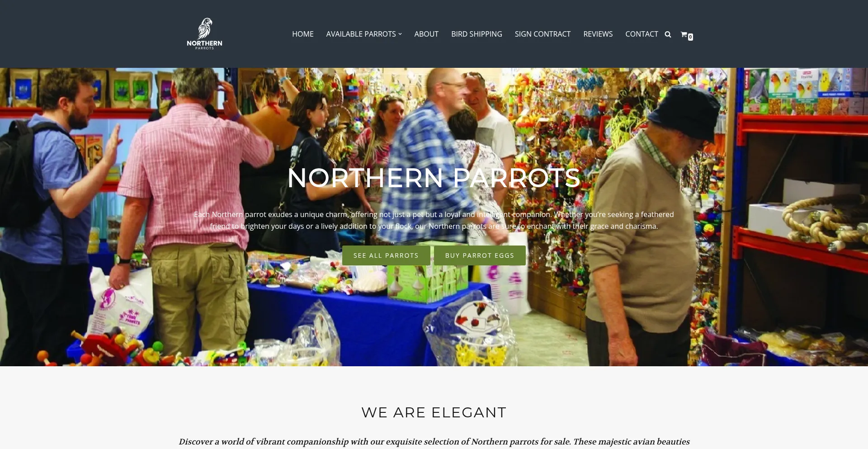Click the italic Discover a world text

point(434,442)
